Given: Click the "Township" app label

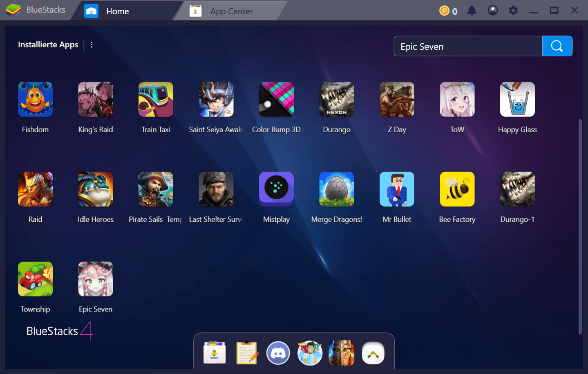Looking at the screenshot, I should pyautogui.click(x=35, y=309).
